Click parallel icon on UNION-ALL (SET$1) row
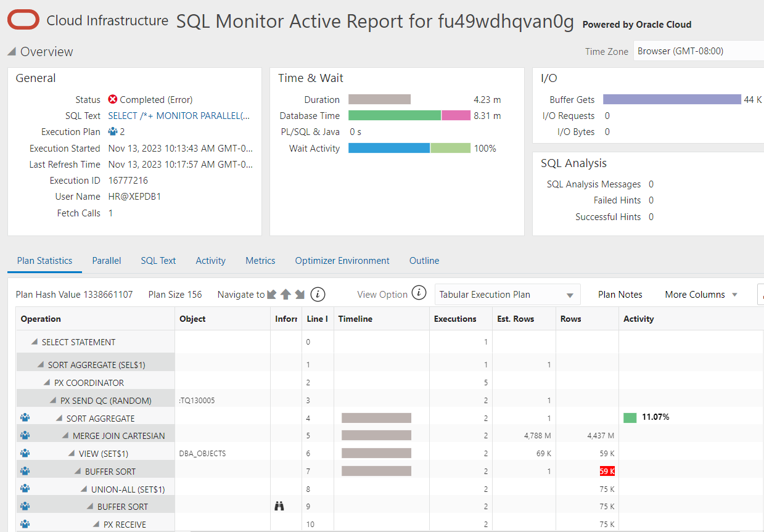The width and height of the screenshot is (764, 532). pos(25,489)
